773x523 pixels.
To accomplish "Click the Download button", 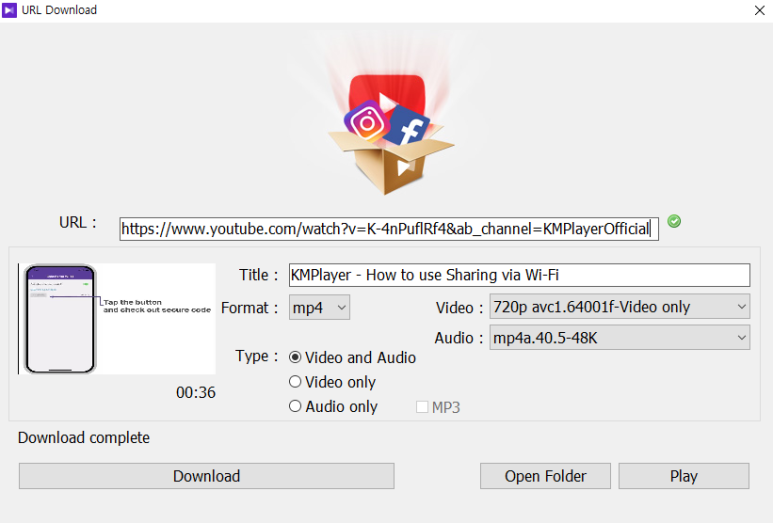I will [207, 476].
